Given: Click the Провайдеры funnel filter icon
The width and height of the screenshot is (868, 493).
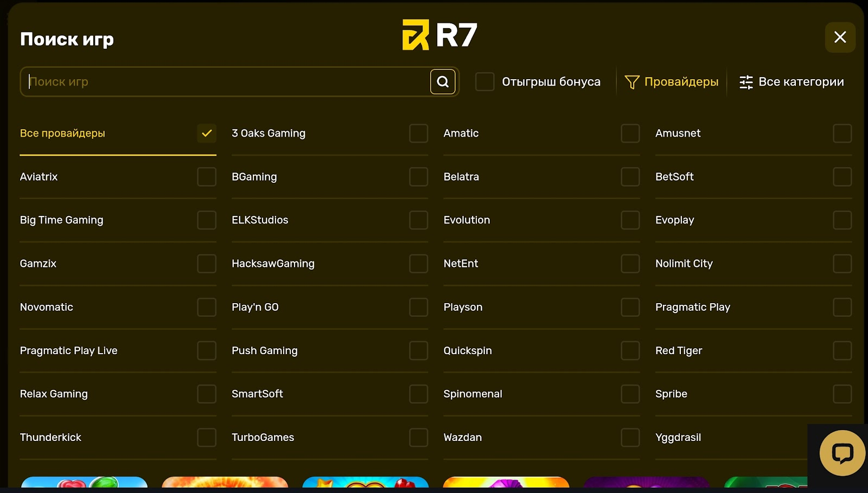Looking at the screenshot, I should pos(632,82).
